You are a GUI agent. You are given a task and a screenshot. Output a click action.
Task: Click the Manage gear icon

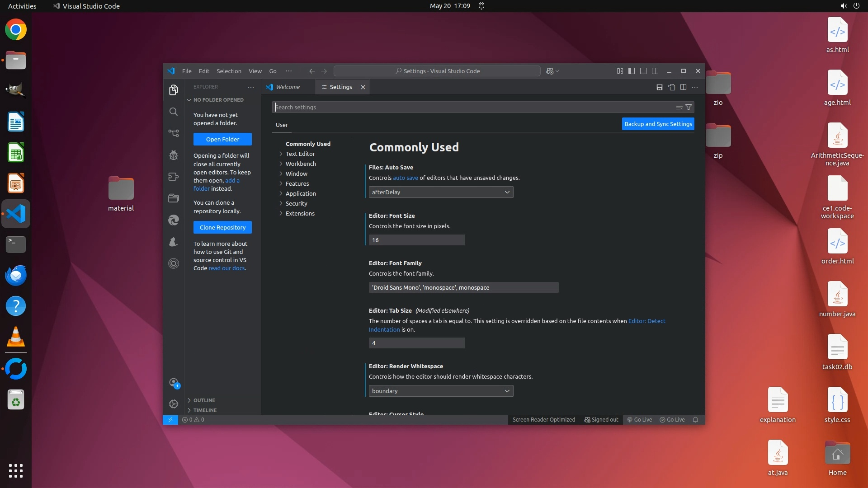pos(174,404)
